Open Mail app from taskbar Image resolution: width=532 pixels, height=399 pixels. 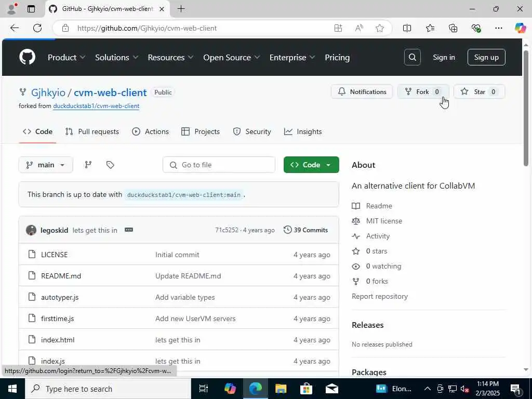coord(331,389)
